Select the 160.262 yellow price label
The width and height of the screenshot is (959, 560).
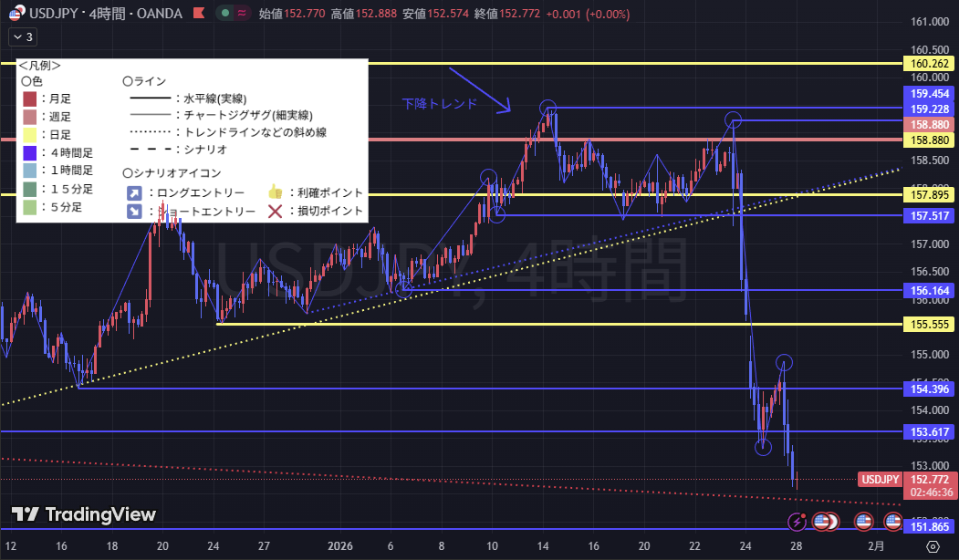928,64
